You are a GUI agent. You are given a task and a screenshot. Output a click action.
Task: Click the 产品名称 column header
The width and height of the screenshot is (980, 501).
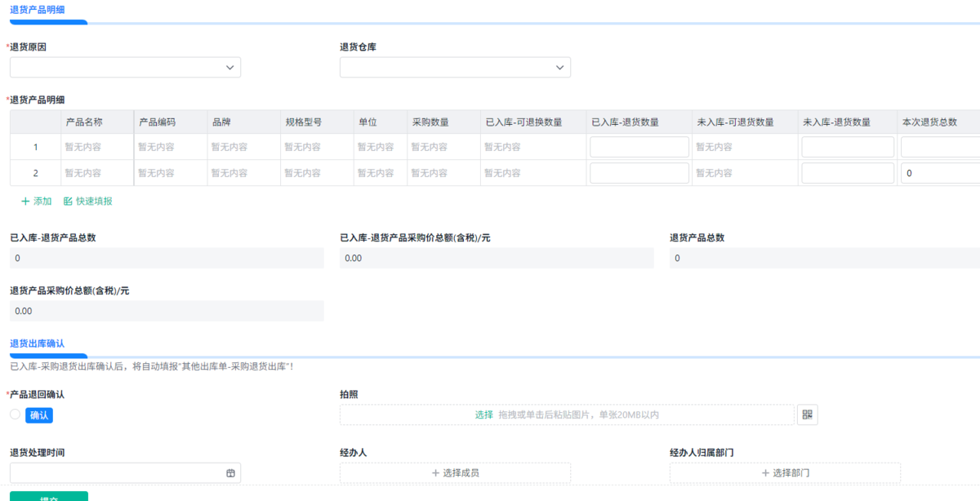(84, 122)
